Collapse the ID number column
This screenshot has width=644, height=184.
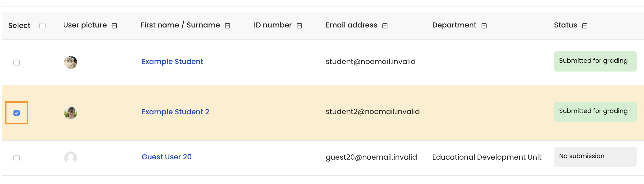(x=299, y=26)
